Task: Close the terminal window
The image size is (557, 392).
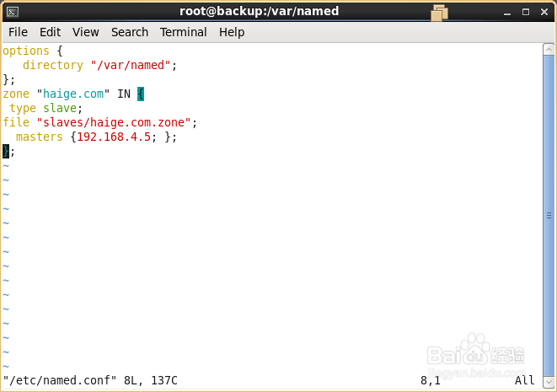Action: tap(544, 12)
